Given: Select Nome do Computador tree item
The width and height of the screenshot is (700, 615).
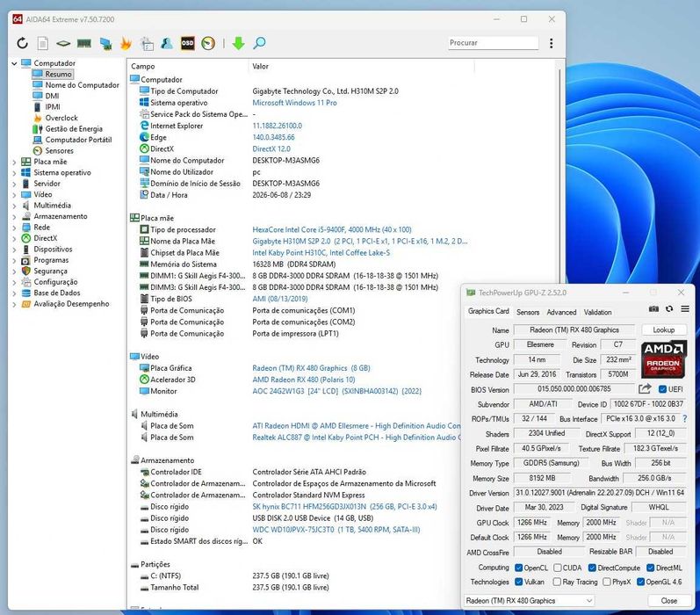Looking at the screenshot, I should pos(82,85).
